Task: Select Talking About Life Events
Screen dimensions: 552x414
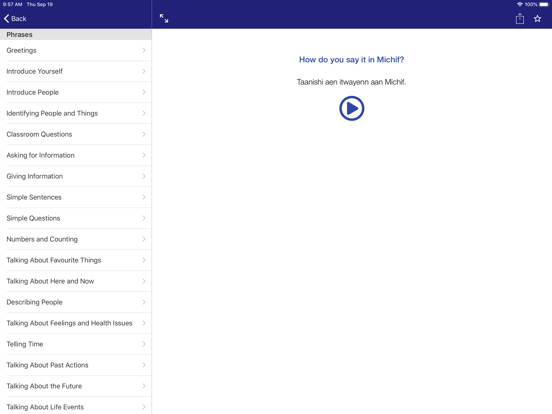Action: tap(76, 406)
